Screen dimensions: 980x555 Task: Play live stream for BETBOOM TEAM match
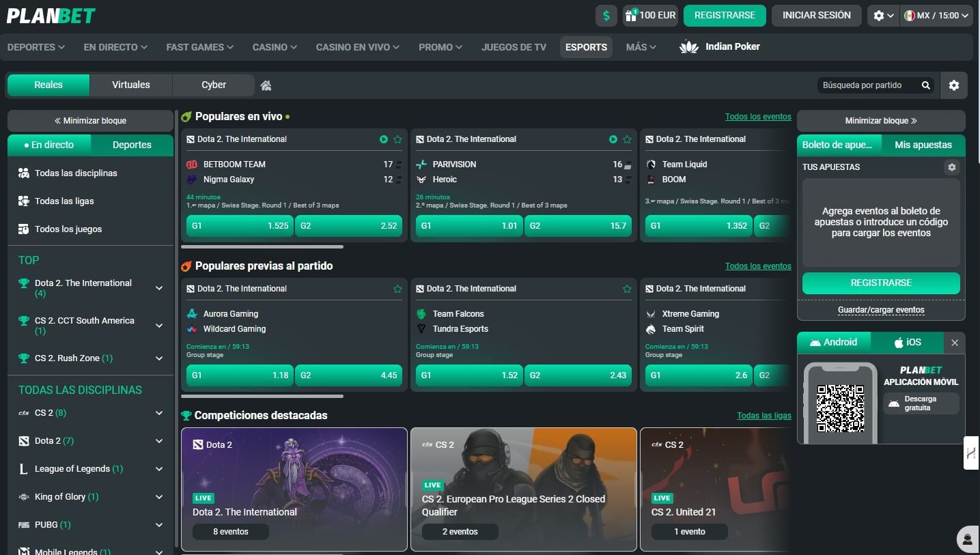coord(384,139)
